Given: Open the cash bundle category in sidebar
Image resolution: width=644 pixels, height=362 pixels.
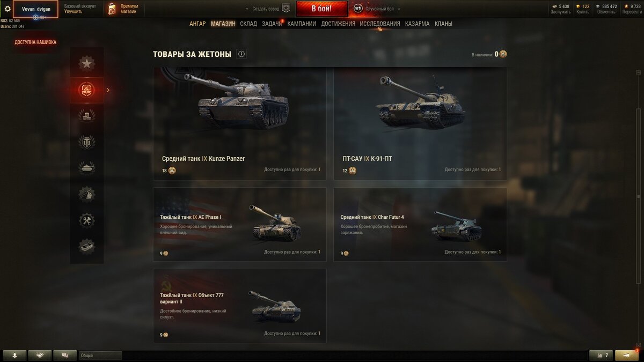Looking at the screenshot, I should [87, 247].
